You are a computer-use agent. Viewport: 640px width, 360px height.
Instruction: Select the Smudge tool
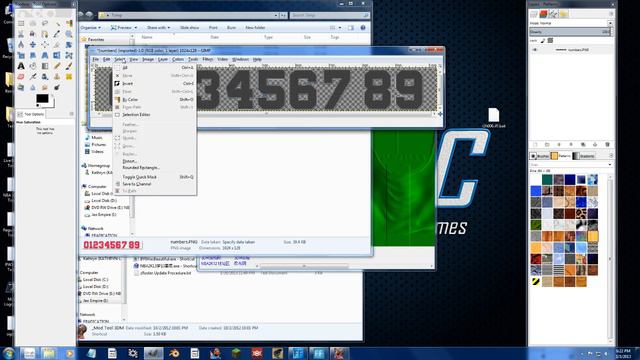point(45,87)
